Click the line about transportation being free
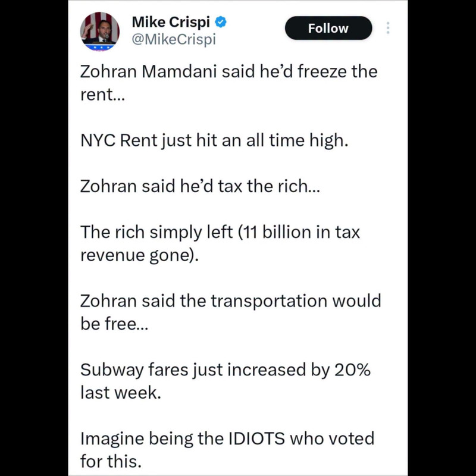Viewport: 476px width, 476px height. 230,312
